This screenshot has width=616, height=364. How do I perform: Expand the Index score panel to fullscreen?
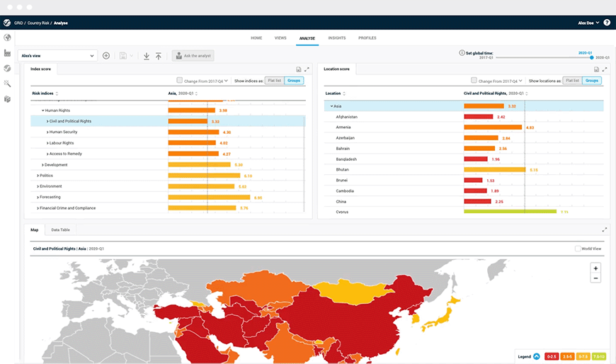(x=307, y=69)
